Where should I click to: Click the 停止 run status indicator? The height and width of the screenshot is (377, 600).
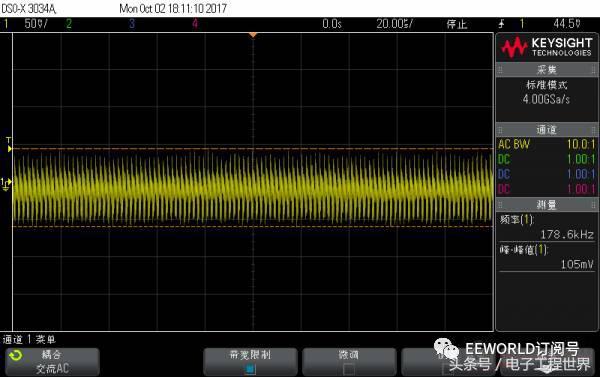(457, 24)
